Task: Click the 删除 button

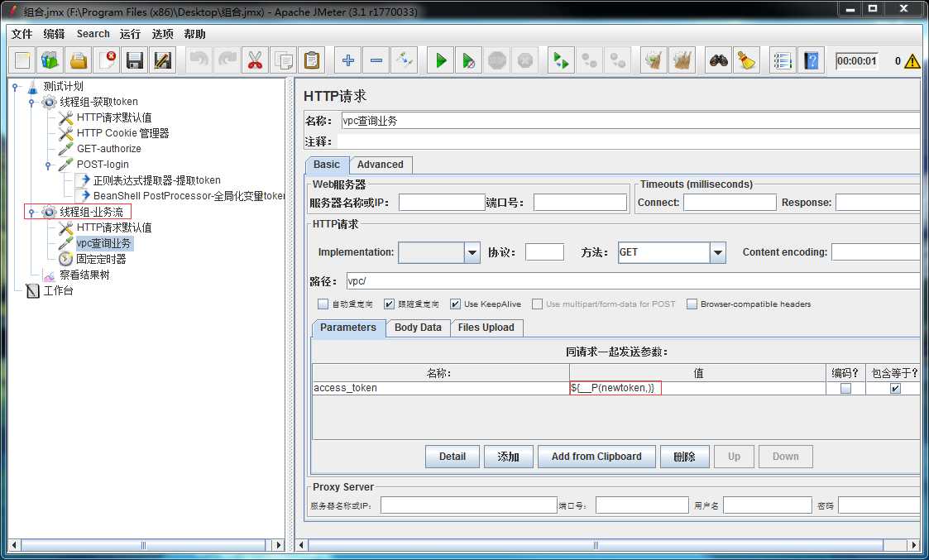Action: [684, 457]
